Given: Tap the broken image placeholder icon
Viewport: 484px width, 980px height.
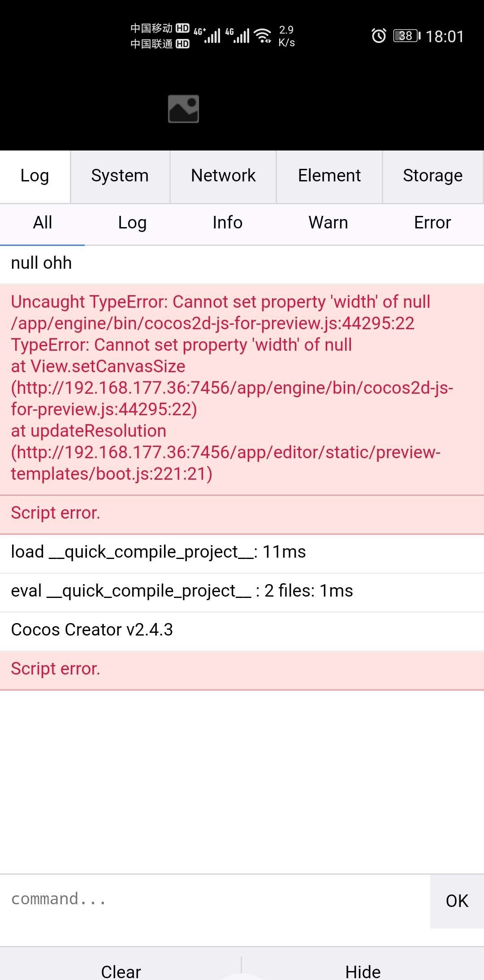Looking at the screenshot, I should pyautogui.click(x=183, y=109).
